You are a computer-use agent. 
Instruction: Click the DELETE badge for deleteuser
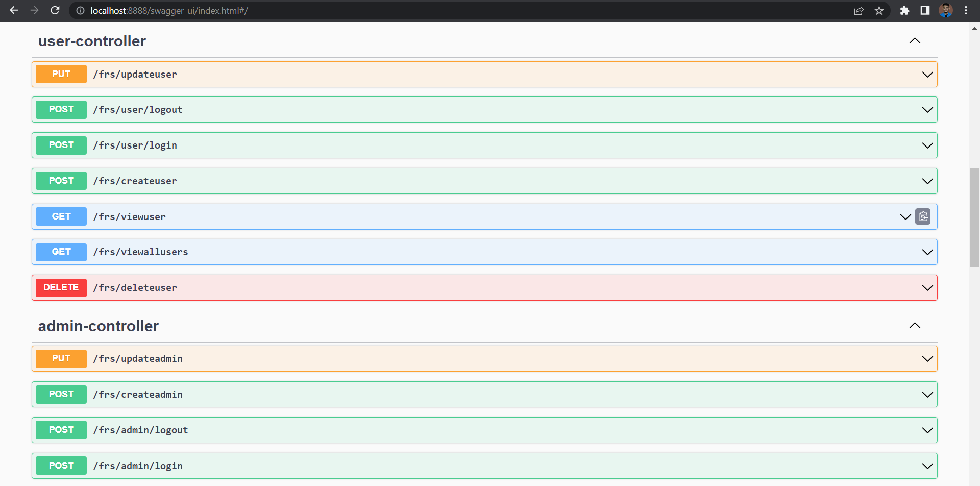pyautogui.click(x=61, y=287)
